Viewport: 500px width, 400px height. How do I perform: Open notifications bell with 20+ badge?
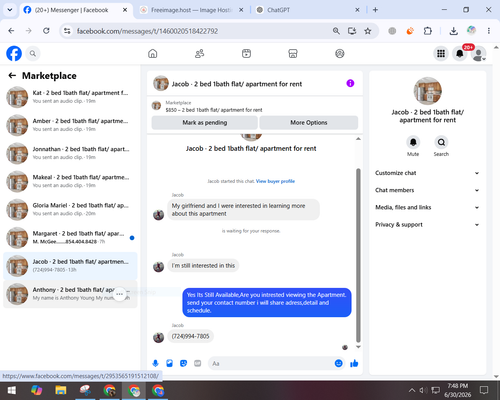[460, 53]
